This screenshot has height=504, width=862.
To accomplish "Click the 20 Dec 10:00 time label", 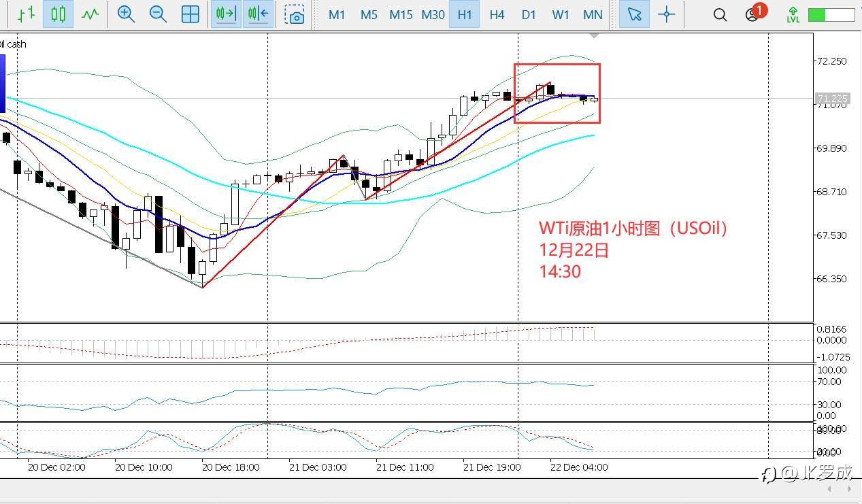I will 144,467.
